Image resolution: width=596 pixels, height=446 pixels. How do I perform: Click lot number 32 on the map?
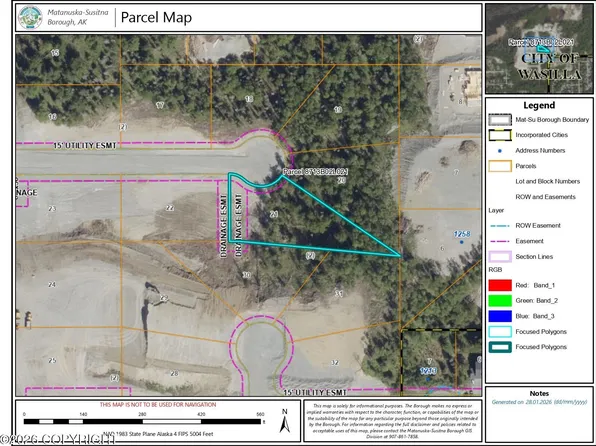[334, 363]
